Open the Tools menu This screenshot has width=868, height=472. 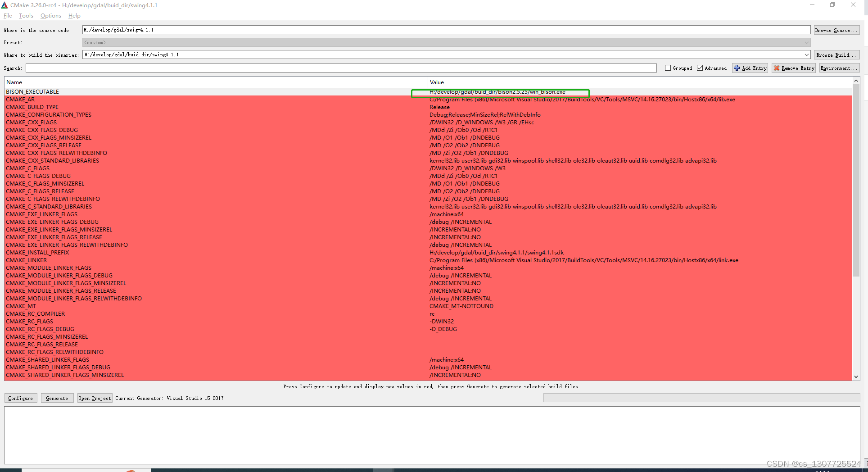click(x=26, y=16)
